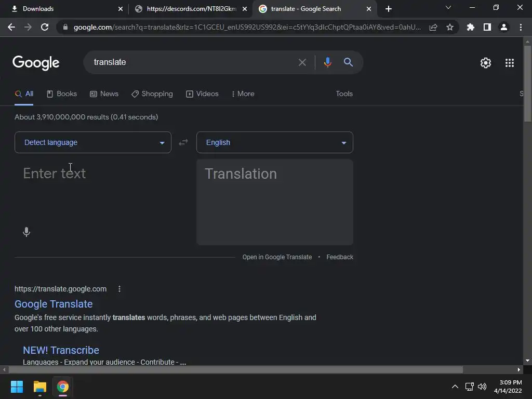The image size is (532, 399).
Task: Submit search with the magnifier icon
Action: (348, 62)
